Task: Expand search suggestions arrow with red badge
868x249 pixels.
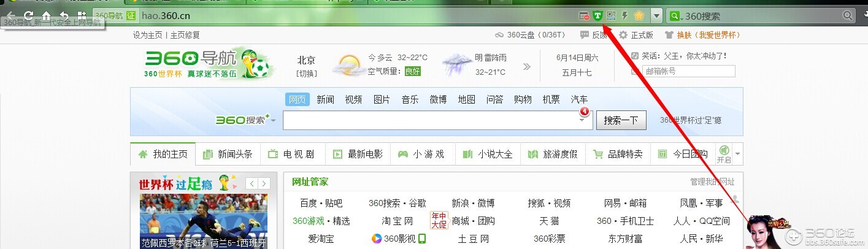Action: [x=583, y=119]
